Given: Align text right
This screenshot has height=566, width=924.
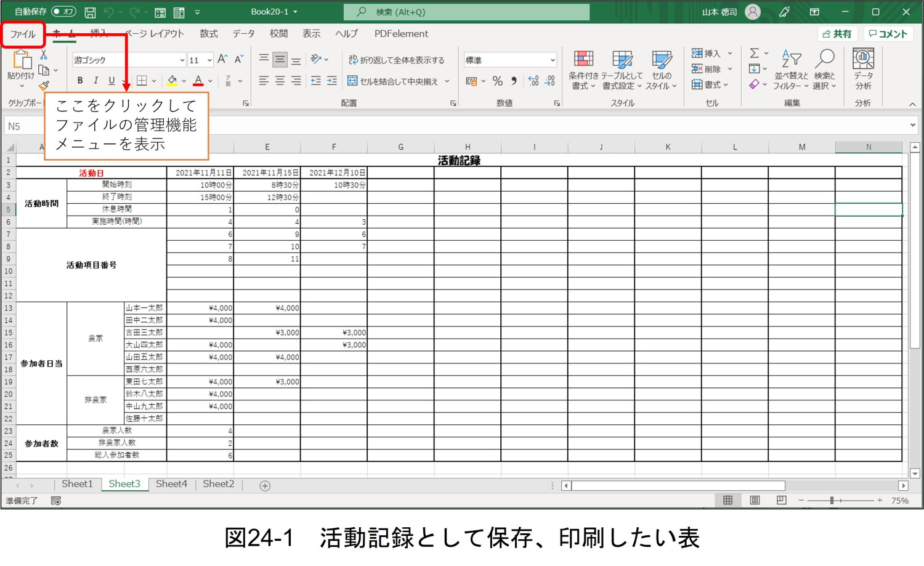Looking at the screenshot, I should [x=296, y=81].
